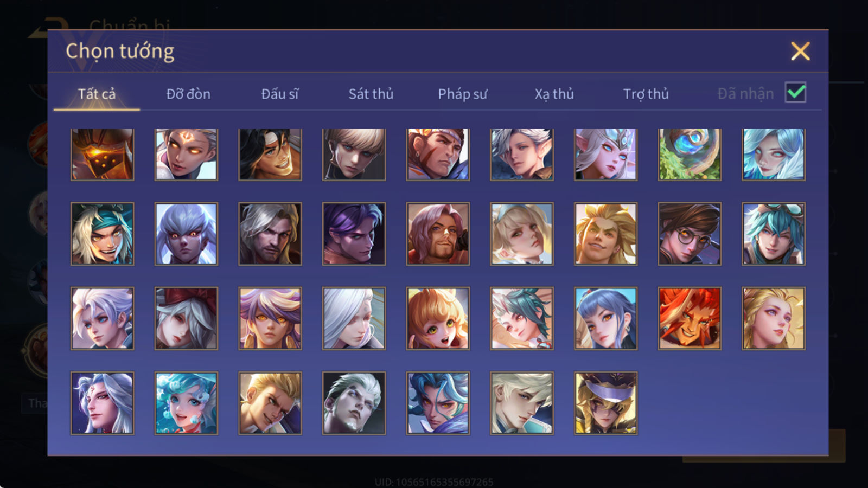Choose the icy blue-haired woman portrait
This screenshot has height=488, width=868.
(774, 155)
